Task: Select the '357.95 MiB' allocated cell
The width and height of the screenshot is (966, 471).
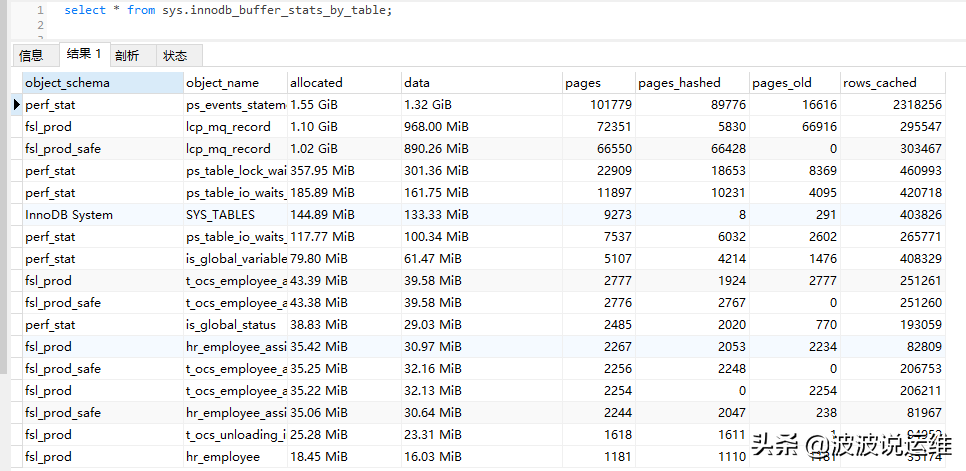Action: (x=344, y=171)
